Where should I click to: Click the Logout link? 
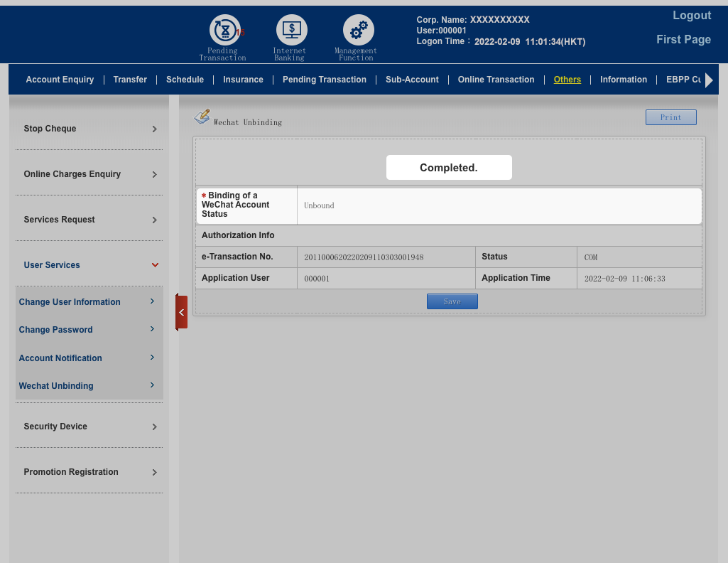pyautogui.click(x=691, y=16)
